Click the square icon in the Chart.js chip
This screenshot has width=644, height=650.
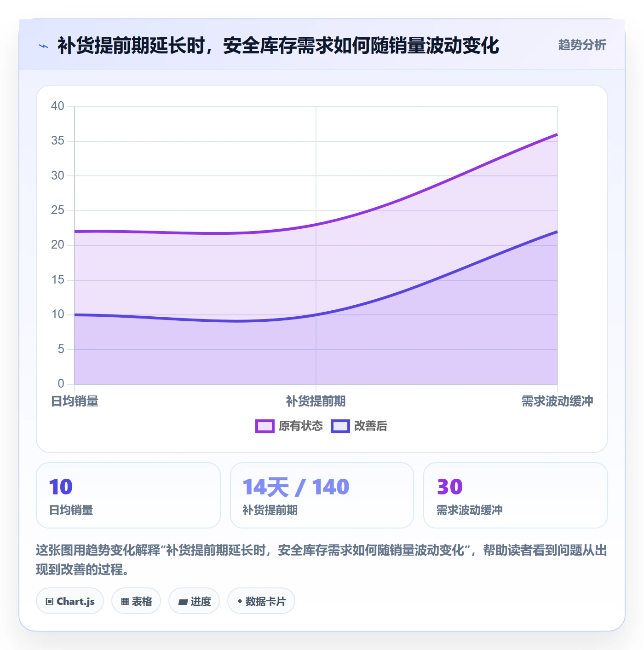50,602
